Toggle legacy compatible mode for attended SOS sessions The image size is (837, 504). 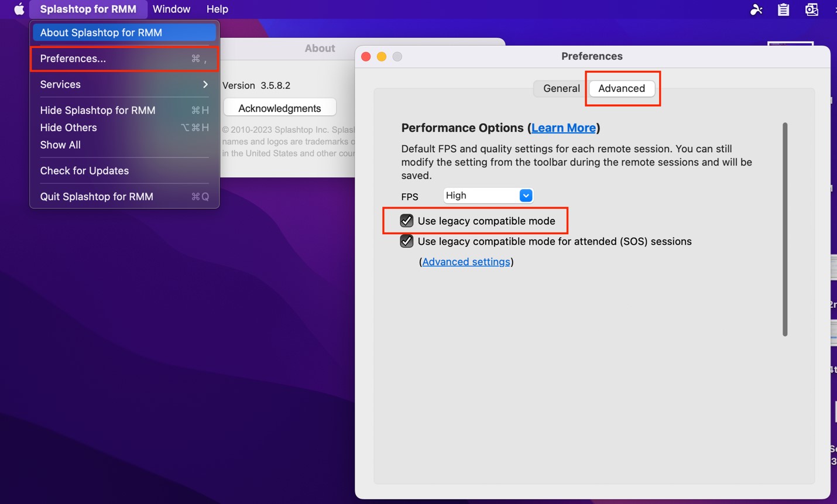click(x=407, y=241)
